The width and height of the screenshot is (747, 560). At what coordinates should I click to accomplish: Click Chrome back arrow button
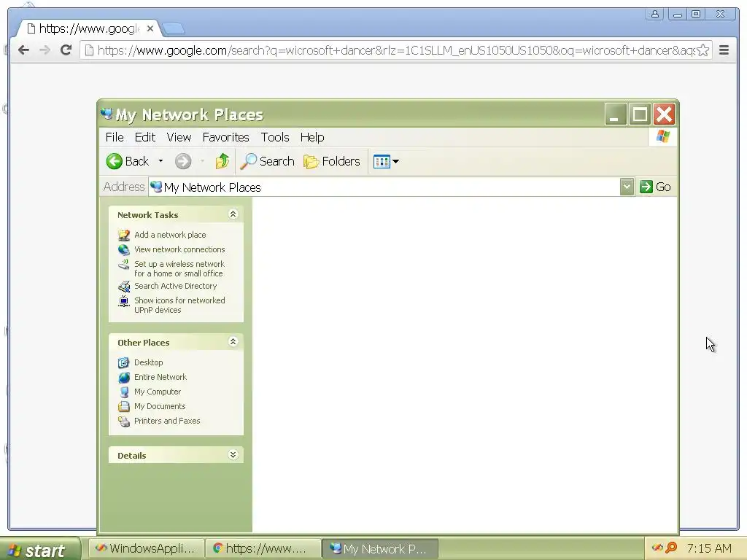tap(24, 50)
